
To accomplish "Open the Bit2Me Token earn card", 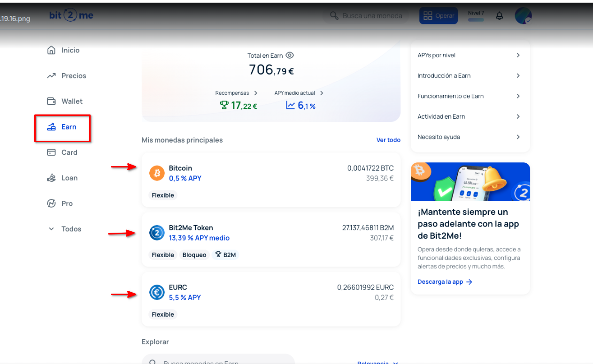I will (271, 240).
